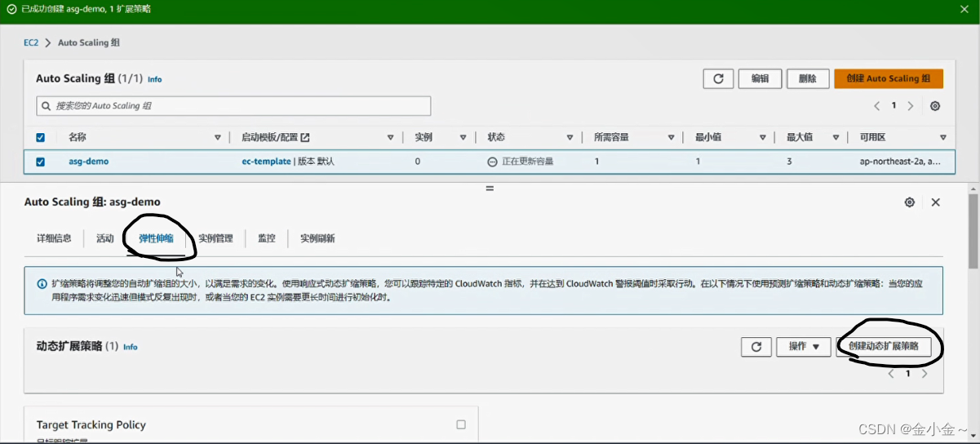Switch to the 监控 tab
Viewport: 980px width, 444px height.
pyautogui.click(x=267, y=238)
